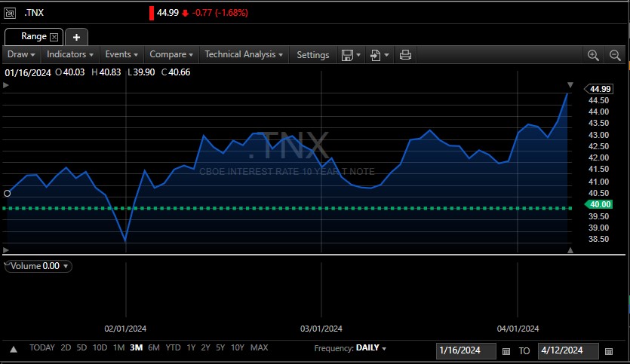Open the Technical Analysis menu
The image size is (630, 364).
244,54
